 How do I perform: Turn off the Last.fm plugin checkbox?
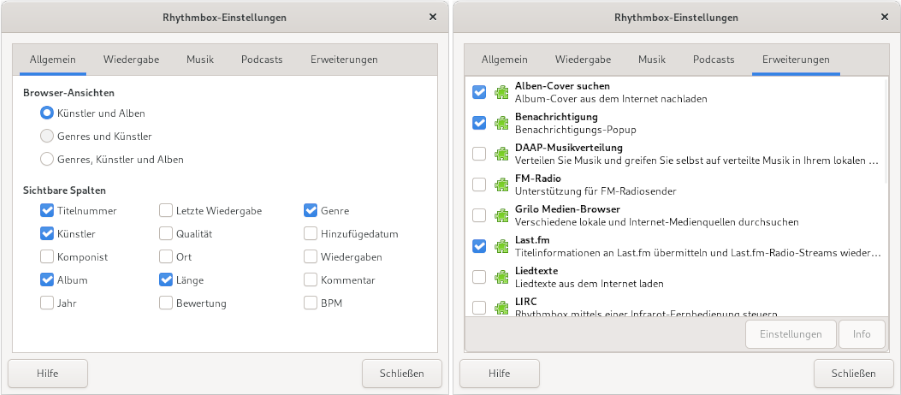[479, 246]
